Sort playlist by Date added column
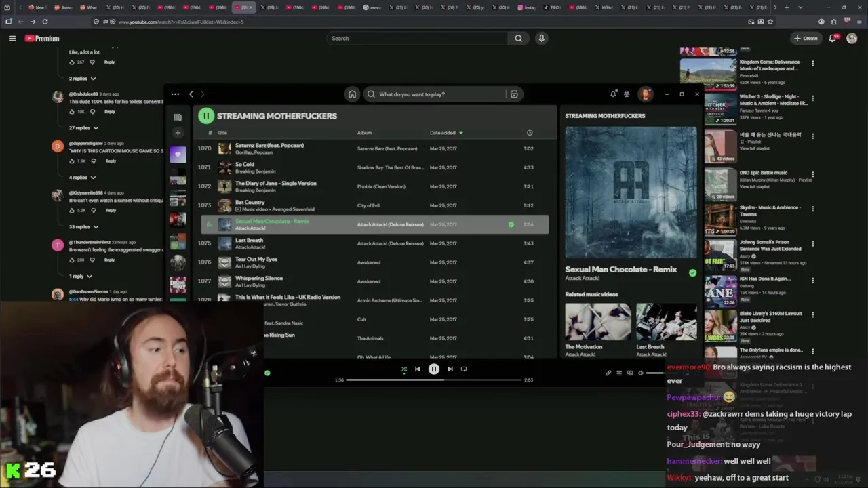Viewport: 868px width, 488px height. [x=446, y=133]
